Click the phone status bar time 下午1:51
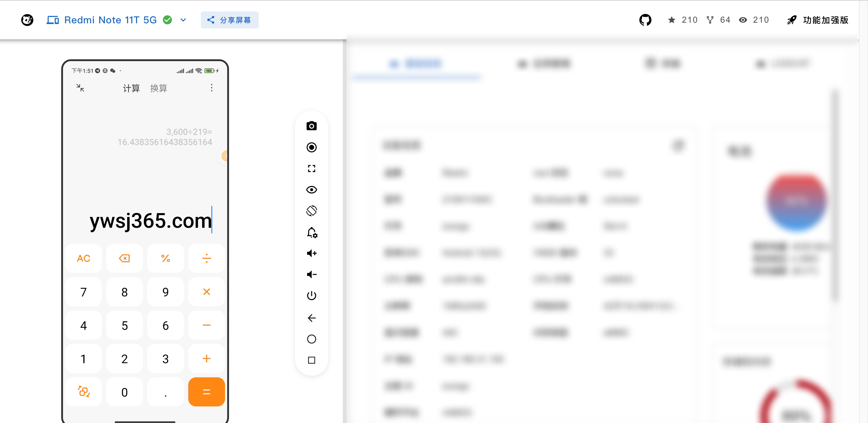868x423 pixels. pos(82,71)
